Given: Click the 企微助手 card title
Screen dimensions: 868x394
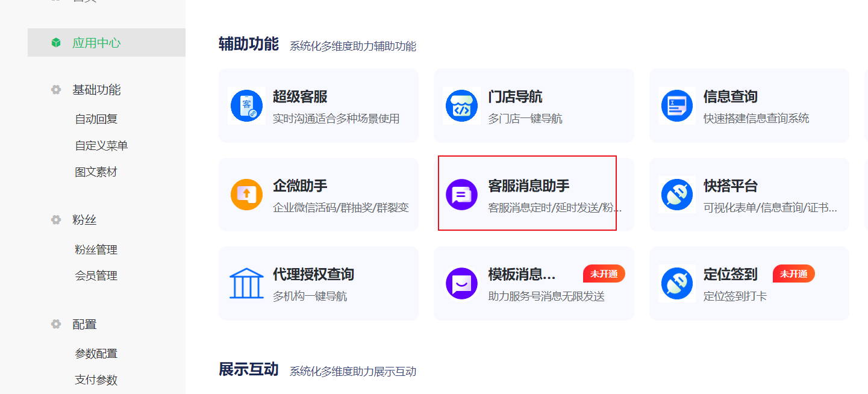Looking at the screenshot, I should (x=300, y=186).
